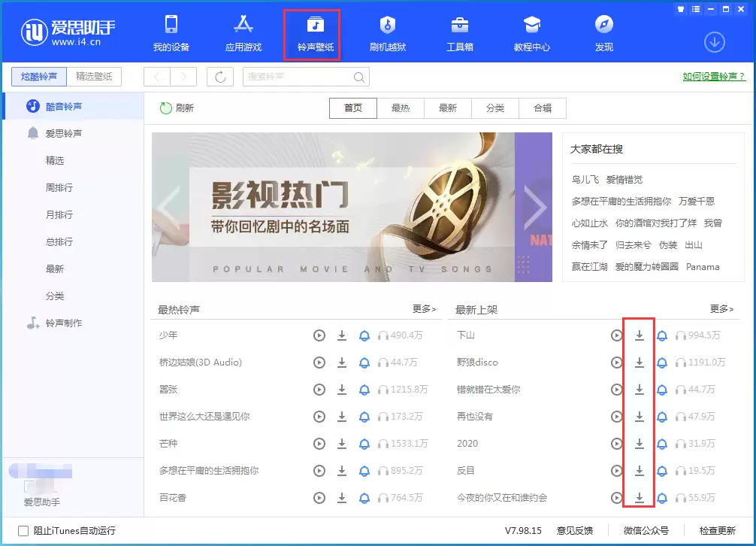Image resolution: width=756 pixels, height=546 pixels.
Task: Play the ringtone 嚣张
Action: point(319,390)
